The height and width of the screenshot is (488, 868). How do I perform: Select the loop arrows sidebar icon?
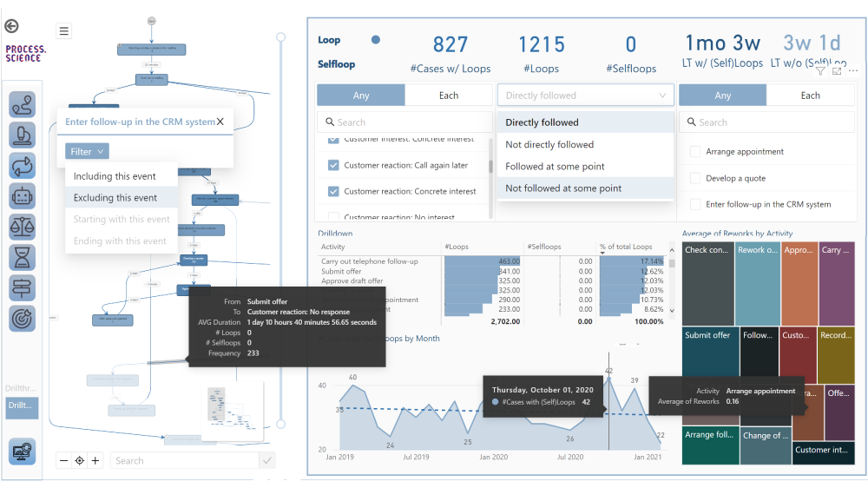[23, 165]
